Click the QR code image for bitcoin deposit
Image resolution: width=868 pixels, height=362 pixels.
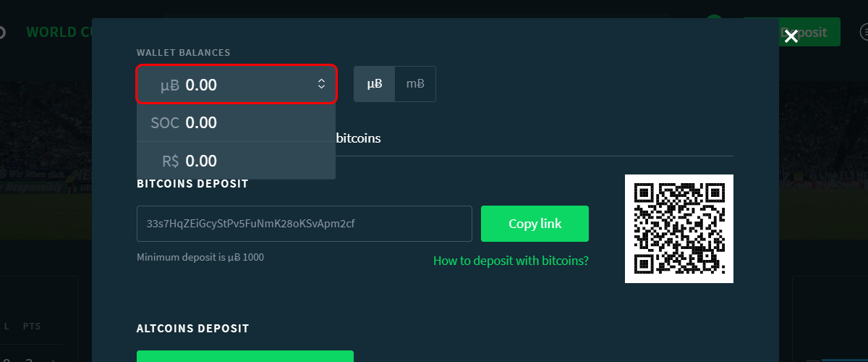[x=679, y=229]
